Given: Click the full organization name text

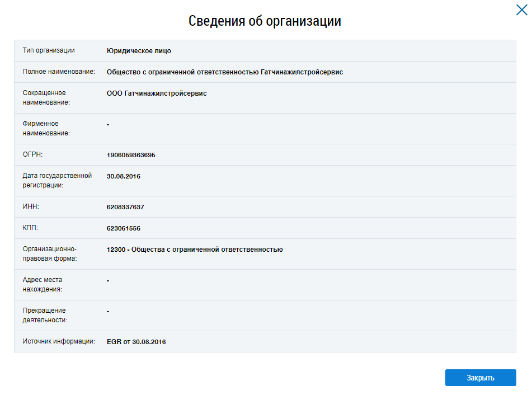Looking at the screenshot, I should tap(224, 72).
